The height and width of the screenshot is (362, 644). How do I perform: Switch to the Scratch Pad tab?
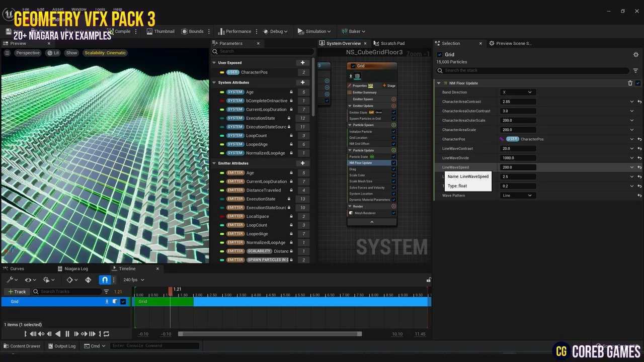[392, 43]
